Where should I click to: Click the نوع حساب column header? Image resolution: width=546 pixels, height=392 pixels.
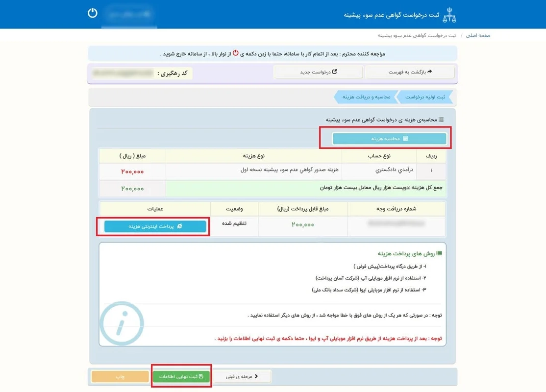click(x=379, y=156)
